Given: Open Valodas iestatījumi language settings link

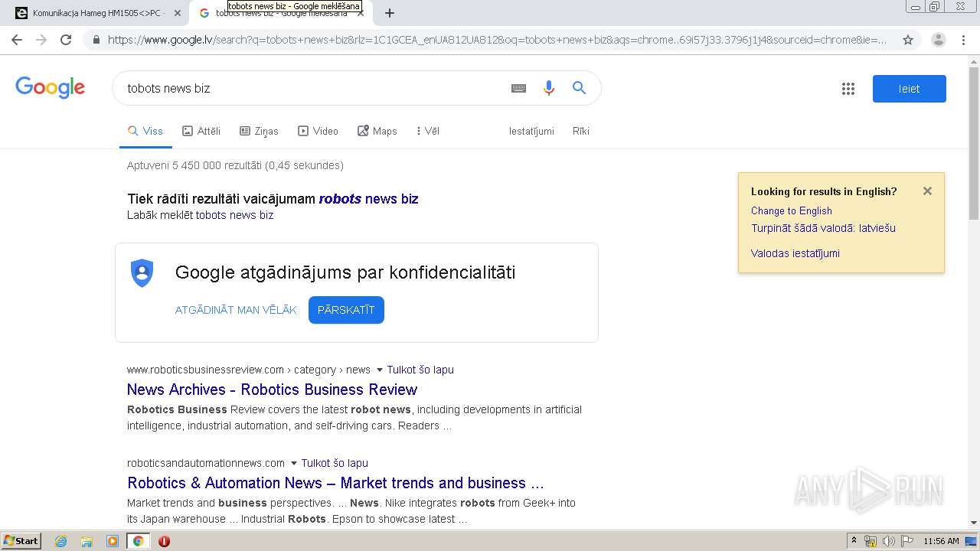Looking at the screenshot, I should (x=795, y=253).
